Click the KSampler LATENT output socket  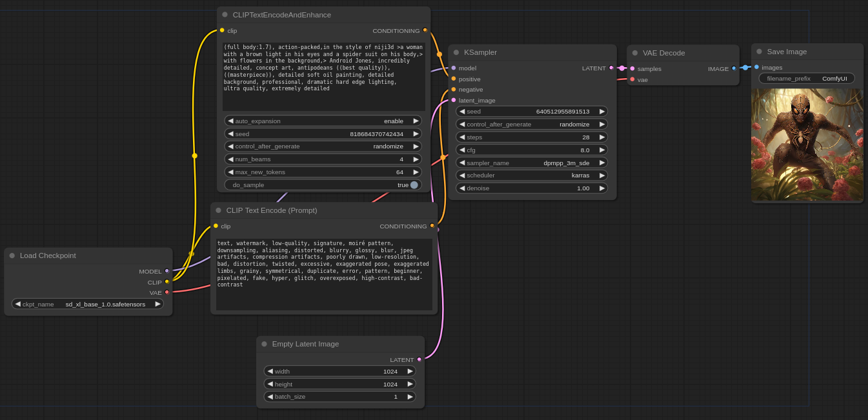[x=611, y=68]
